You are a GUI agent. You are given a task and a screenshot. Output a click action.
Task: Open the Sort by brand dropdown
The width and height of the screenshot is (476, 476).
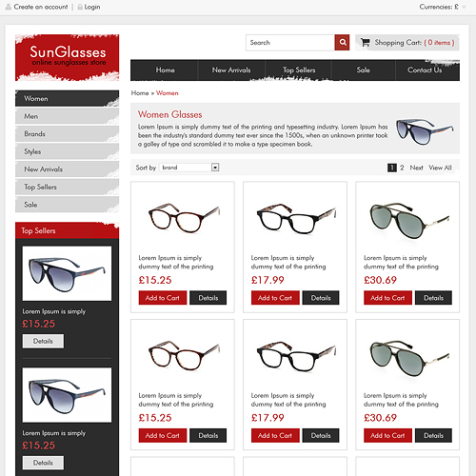click(189, 168)
